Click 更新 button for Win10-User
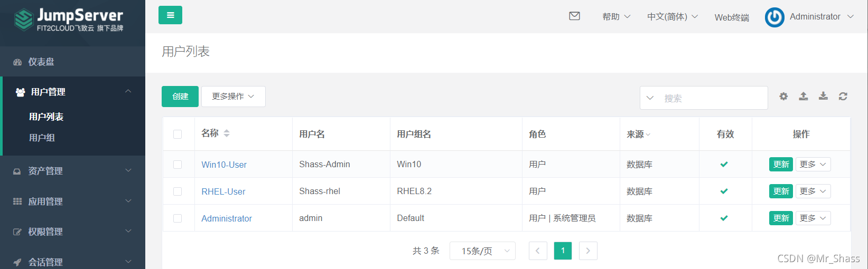Viewport: 868px width, 269px height. [781, 165]
